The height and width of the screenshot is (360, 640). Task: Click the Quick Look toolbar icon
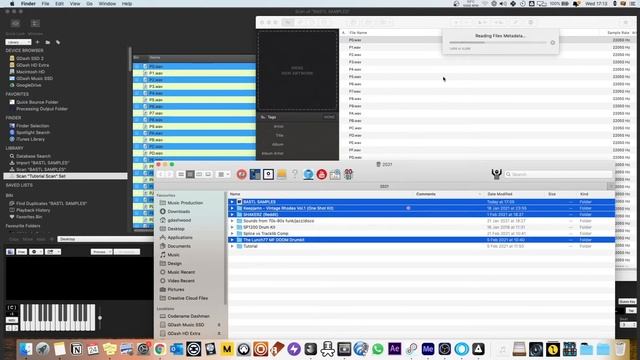point(16,24)
